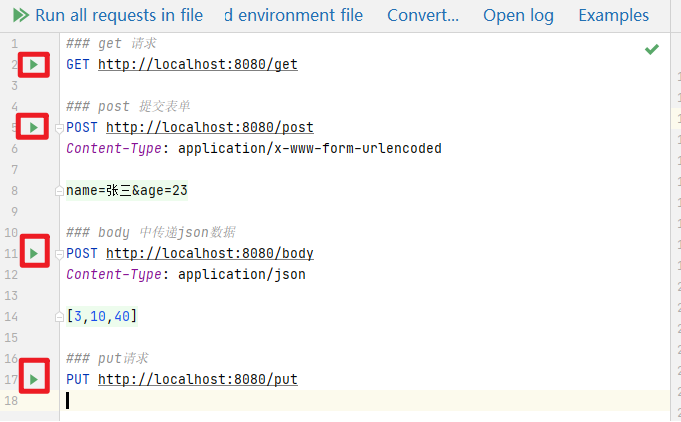681x422 pixels.
Task: Open the Examples menu
Action: pyautogui.click(x=613, y=16)
